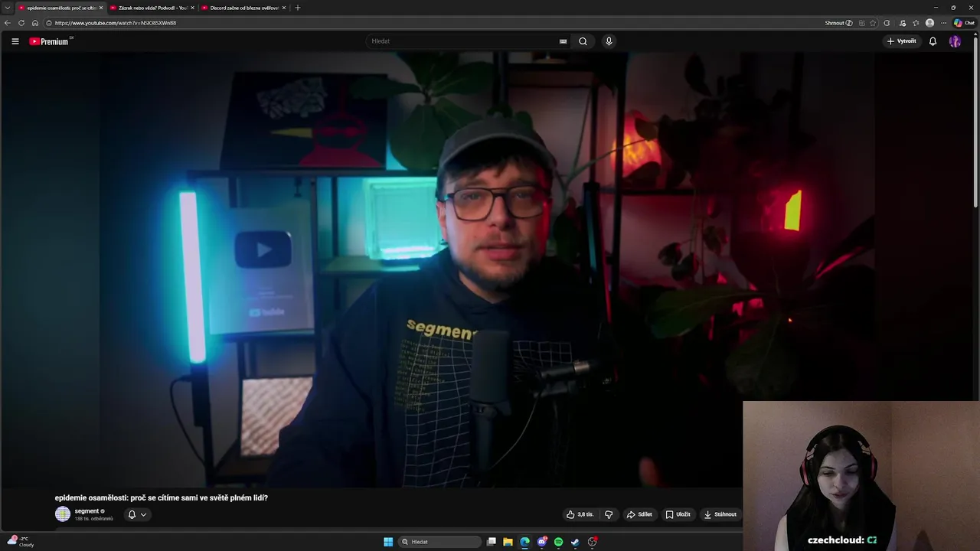Open the media control music icon in toolbar
This screenshot has width=980, height=551.
click(x=903, y=23)
